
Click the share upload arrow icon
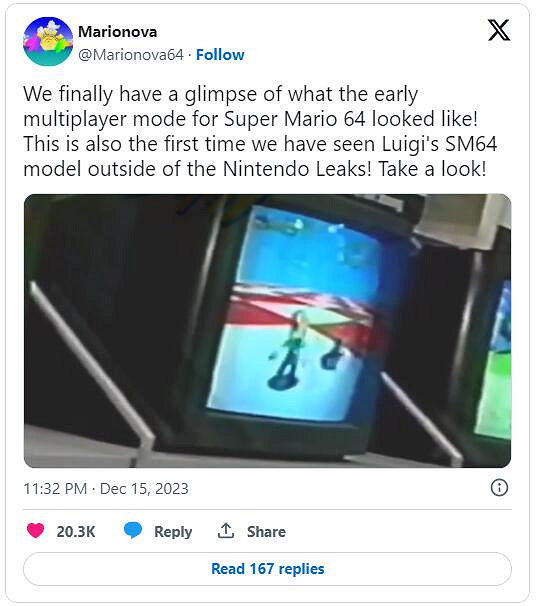coord(226,530)
